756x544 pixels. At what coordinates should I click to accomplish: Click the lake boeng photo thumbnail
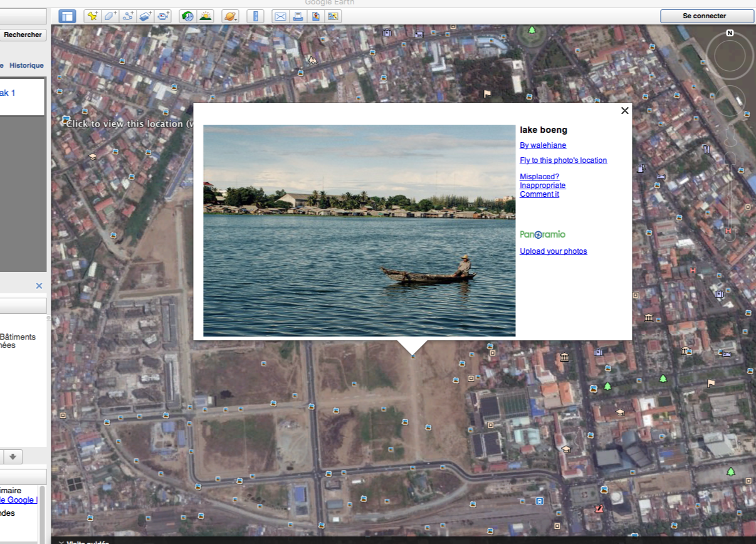point(359,231)
